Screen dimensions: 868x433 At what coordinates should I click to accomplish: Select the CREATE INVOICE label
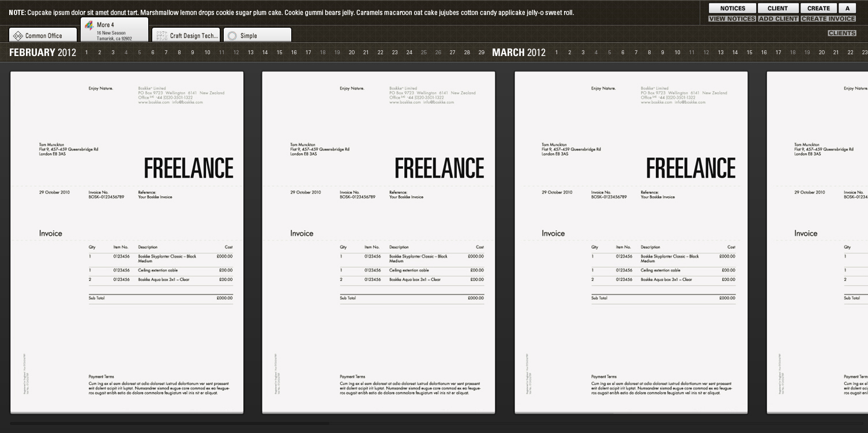828,19
